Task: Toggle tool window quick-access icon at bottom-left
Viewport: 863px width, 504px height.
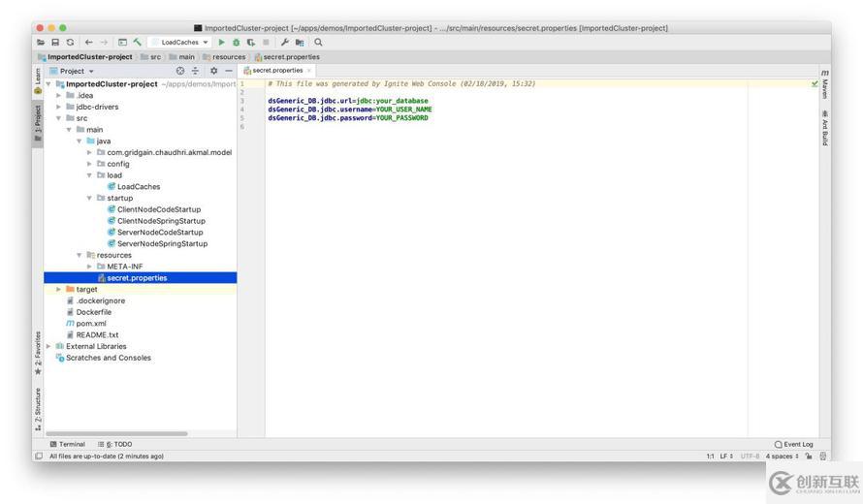Action: click(39, 457)
